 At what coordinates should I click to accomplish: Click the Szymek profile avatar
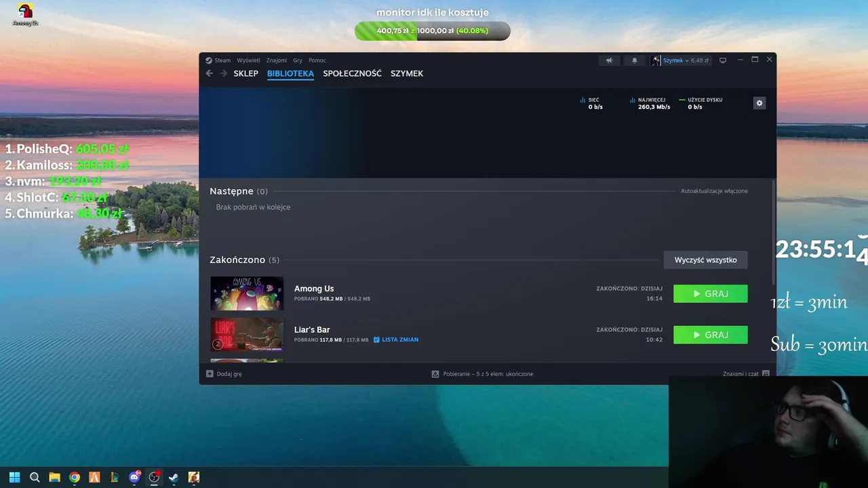(x=656, y=60)
